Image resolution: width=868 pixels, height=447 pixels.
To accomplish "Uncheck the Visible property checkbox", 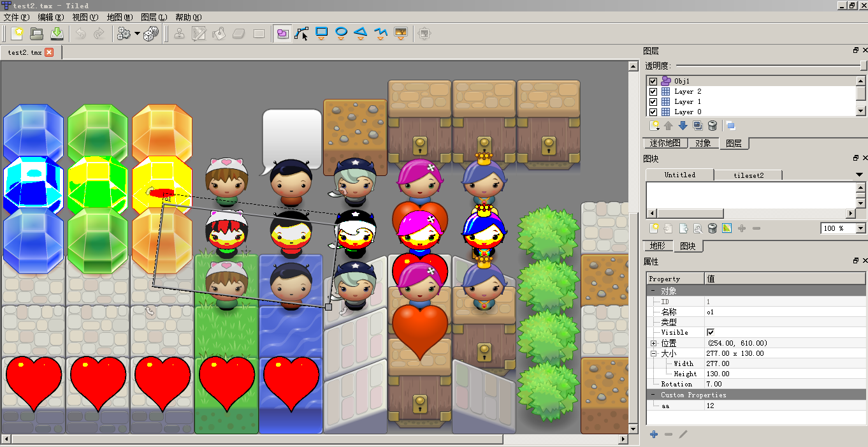I will 711,333.
